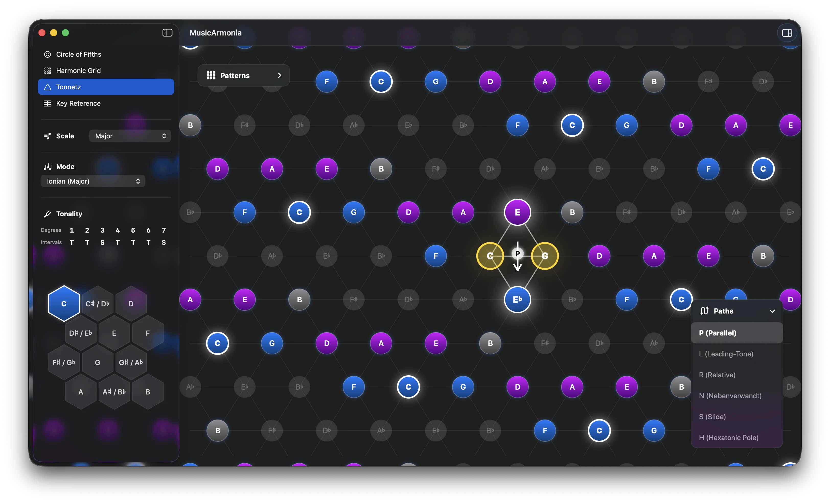Select D tonality hexagon
This screenshot has width=830, height=504.
coord(131,304)
